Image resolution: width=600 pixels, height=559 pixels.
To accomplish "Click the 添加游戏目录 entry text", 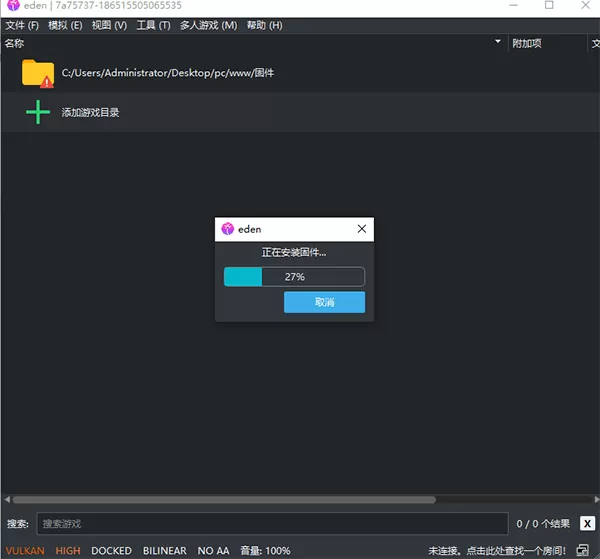I will 90,112.
